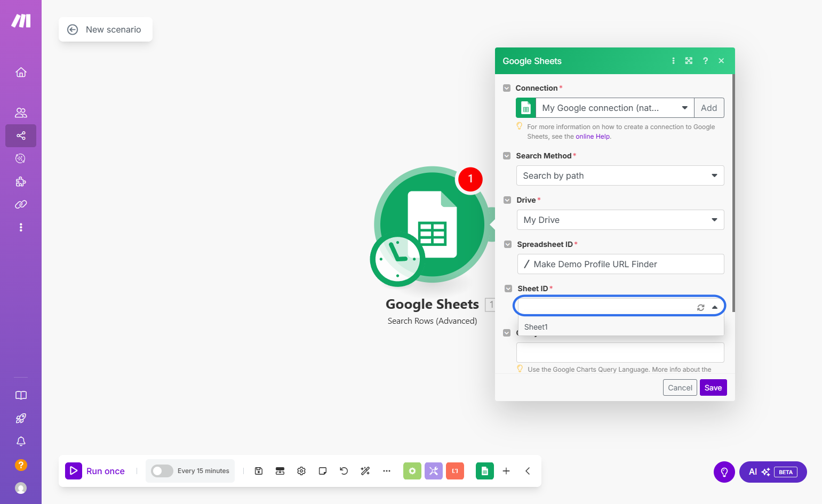Open the Team section in sidebar
Image resolution: width=822 pixels, height=504 pixels.
pyautogui.click(x=21, y=113)
